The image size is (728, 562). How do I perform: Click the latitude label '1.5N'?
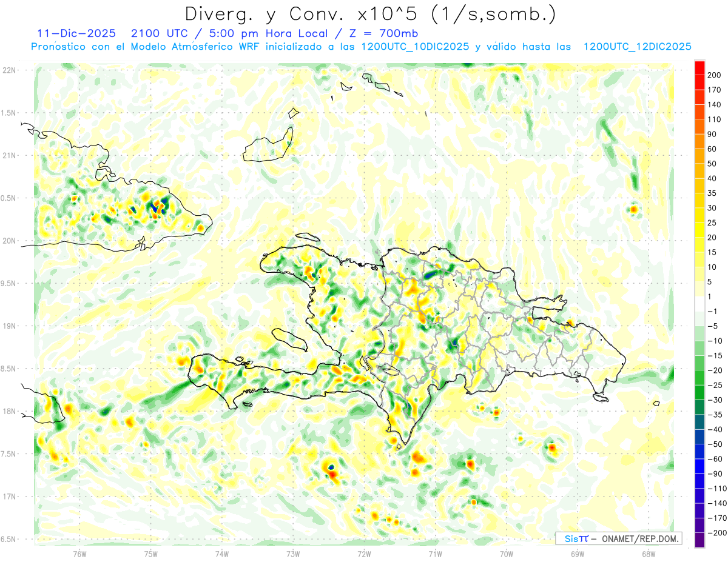(8, 113)
